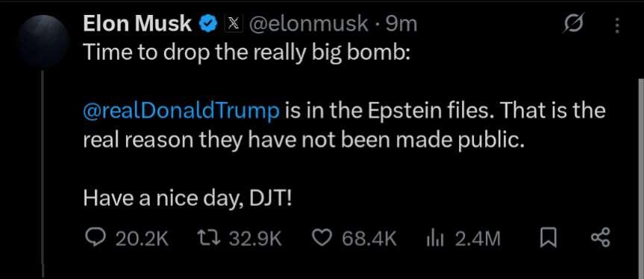Click the vertical scrollbar on the right edge
The width and height of the screenshot is (644, 279).
pyautogui.click(x=641, y=178)
